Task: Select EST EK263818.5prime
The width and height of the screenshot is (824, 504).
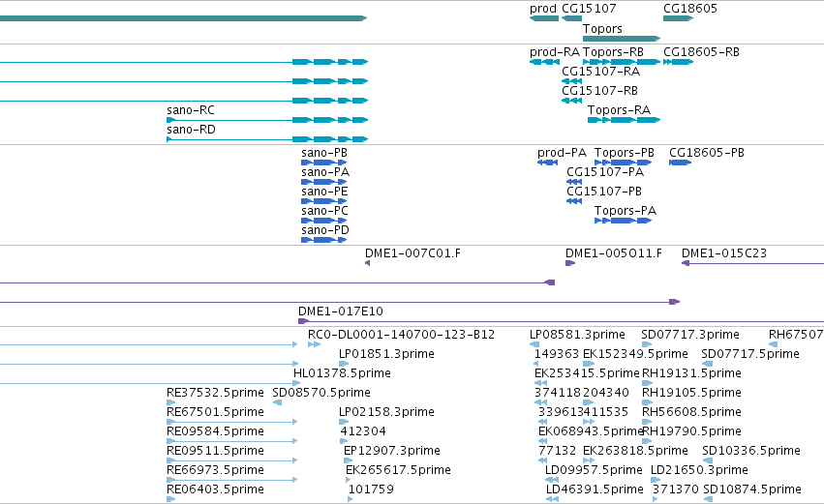Action: pos(589,461)
